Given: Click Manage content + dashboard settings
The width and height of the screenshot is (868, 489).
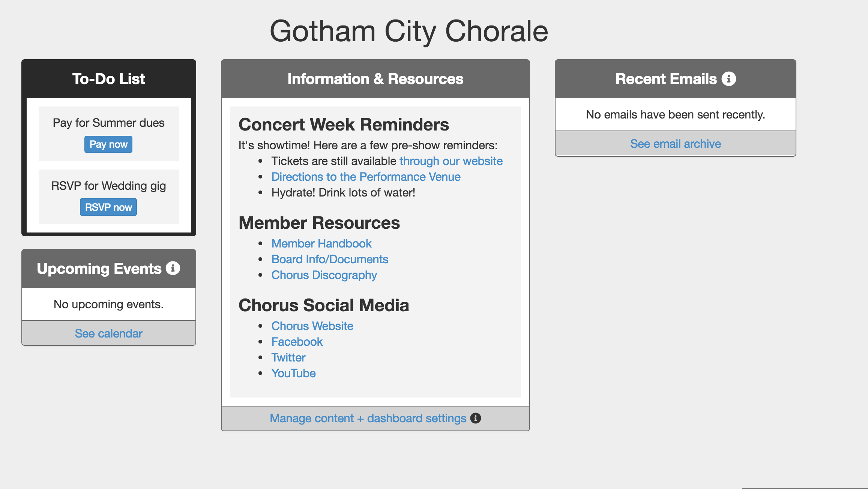Looking at the screenshot, I should [x=368, y=418].
